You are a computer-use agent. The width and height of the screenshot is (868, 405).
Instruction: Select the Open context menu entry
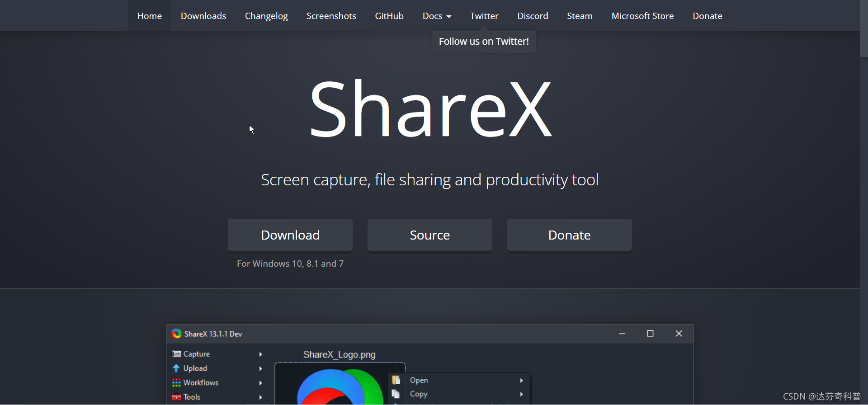click(x=459, y=380)
